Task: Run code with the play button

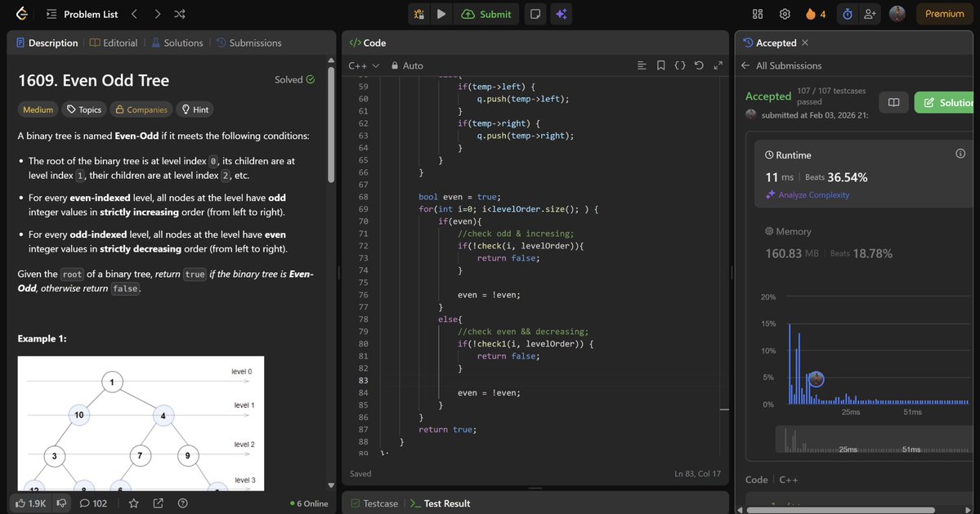Action: [441, 14]
